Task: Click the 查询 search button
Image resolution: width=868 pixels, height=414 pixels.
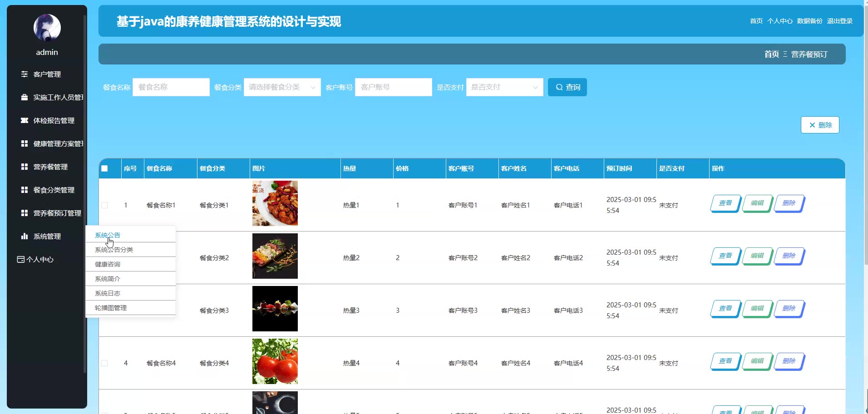Action: pyautogui.click(x=567, y=87)
